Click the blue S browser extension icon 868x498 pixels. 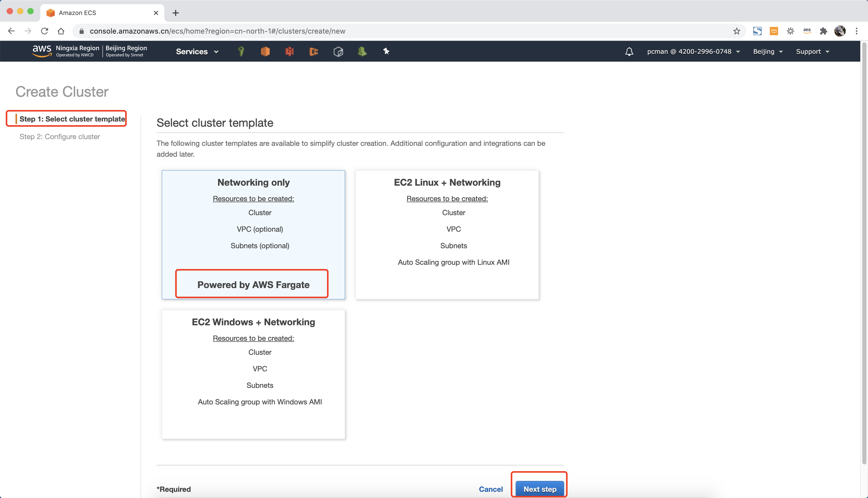(x=757, y=31)
